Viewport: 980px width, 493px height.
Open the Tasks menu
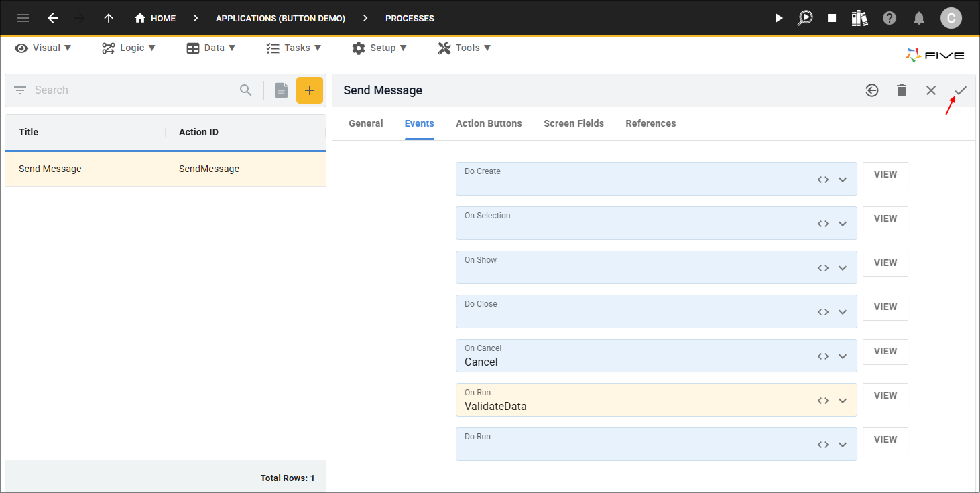click(x=294, y=48)
